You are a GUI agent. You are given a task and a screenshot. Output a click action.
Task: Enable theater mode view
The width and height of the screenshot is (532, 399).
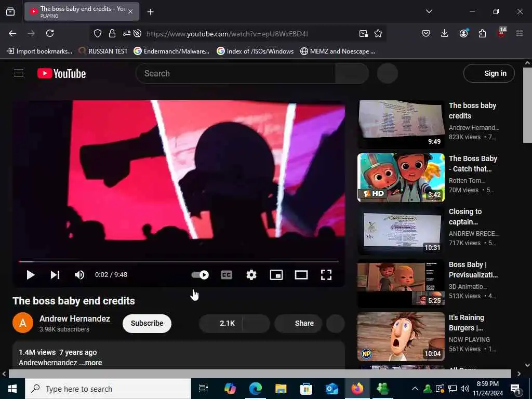point(301,275)
